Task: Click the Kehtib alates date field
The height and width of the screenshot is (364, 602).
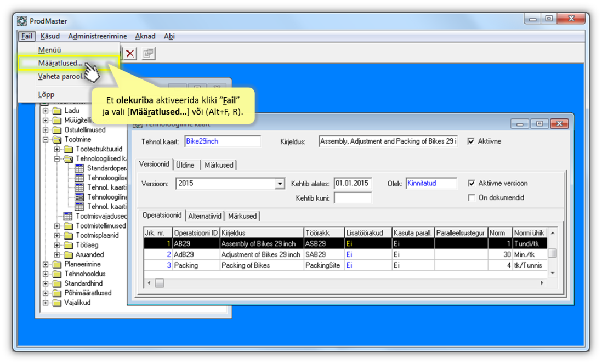Action: 353,183
